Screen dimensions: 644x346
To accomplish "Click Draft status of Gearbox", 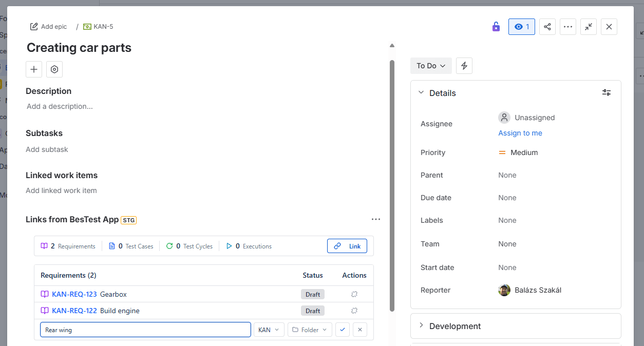I will 313,294.
